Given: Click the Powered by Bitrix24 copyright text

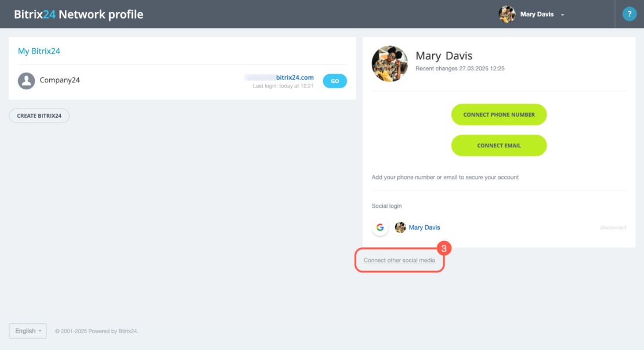Looking at the screenshot, I should (x=96, y=331).
